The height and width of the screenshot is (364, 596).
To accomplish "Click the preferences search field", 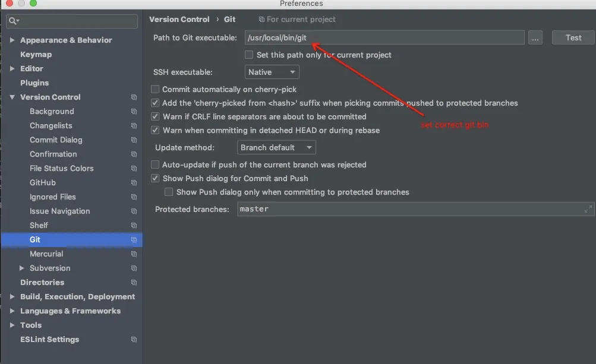I will (72, 21).
